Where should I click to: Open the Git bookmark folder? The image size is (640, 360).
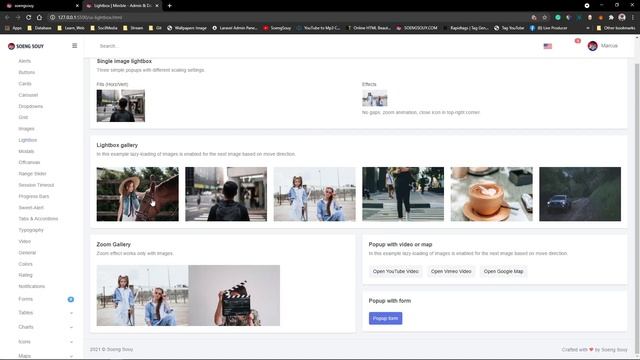[x=155, y=28]
